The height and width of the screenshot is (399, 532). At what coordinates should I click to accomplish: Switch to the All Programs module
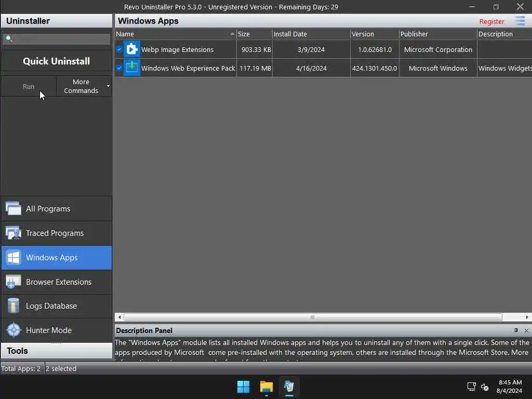[x=57, y=209]
